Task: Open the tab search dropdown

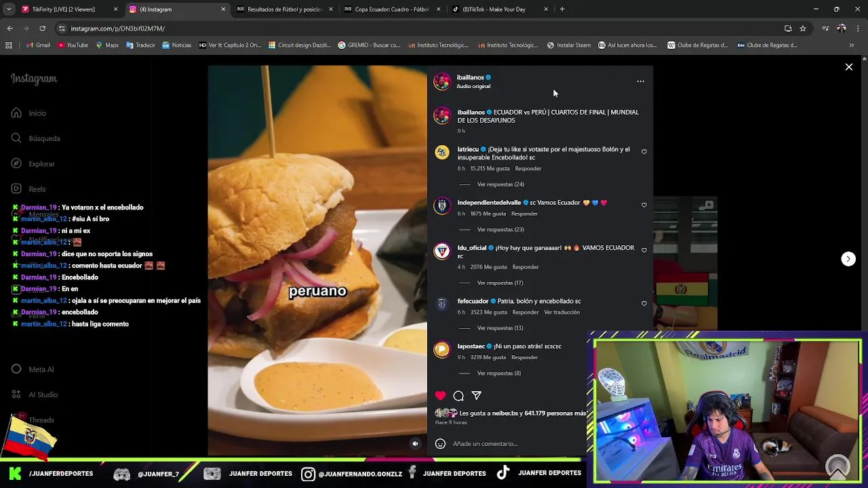Action: 9,9
